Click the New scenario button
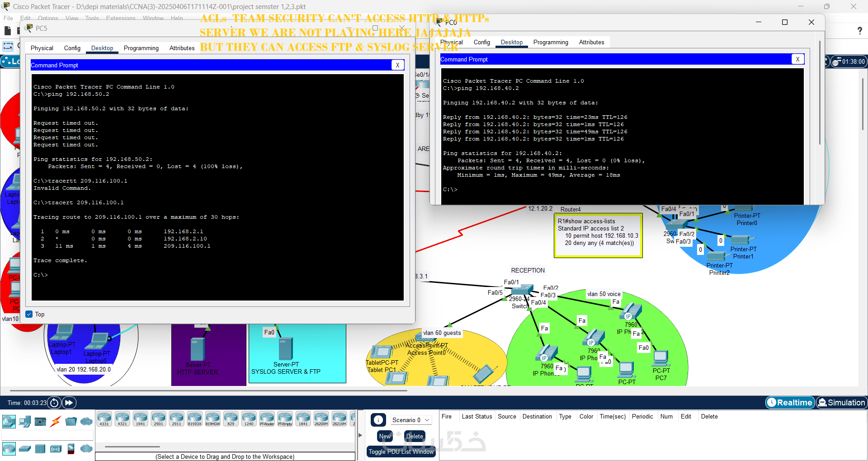 (x=385, y=436)
